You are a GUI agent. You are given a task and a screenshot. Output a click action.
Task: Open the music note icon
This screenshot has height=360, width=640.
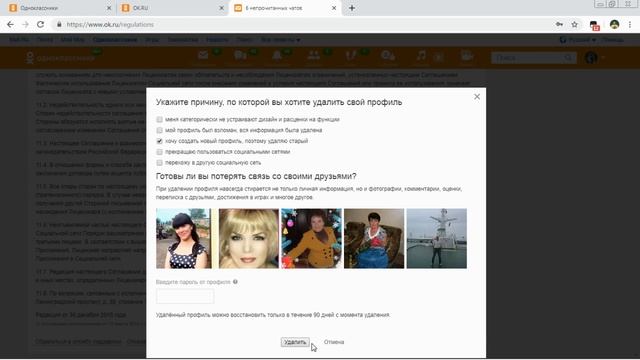pyautogui.click(x=421, y=56)
